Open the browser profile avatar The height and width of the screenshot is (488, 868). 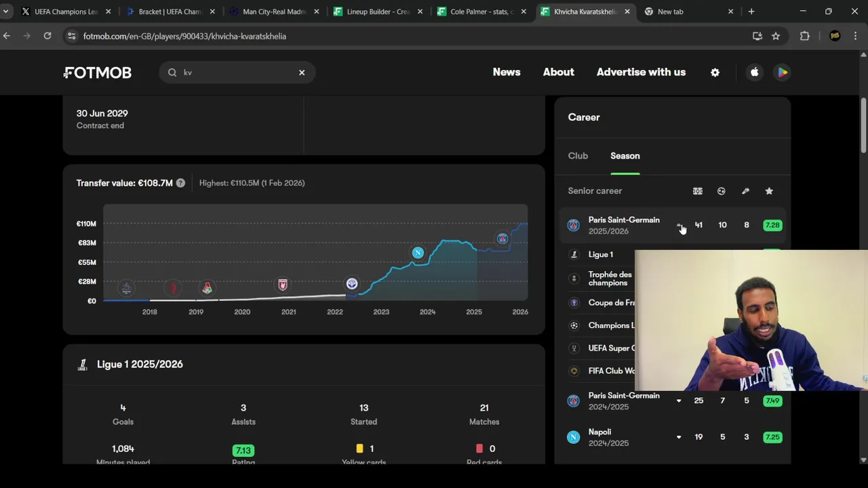tap(835, 36)
